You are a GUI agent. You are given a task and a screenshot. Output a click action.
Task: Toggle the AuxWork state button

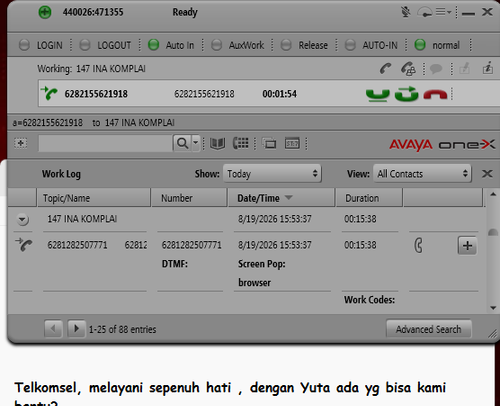(238, 45)
